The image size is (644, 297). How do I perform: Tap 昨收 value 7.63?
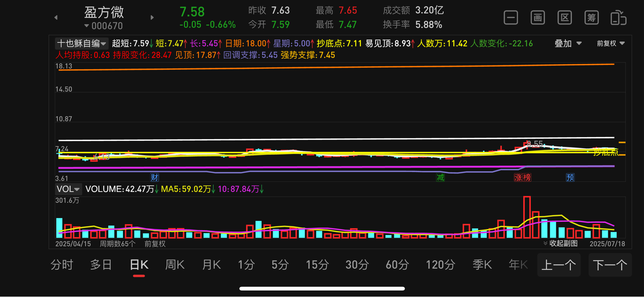click(x=280, y=10)
